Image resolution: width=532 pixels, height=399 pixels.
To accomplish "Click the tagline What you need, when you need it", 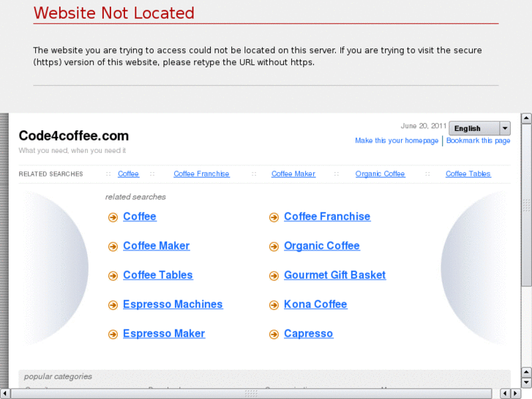I will [72, 150].
